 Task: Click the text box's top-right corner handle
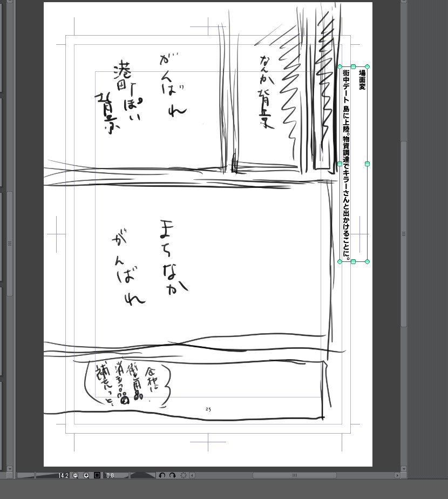click(x=367, y=66)
